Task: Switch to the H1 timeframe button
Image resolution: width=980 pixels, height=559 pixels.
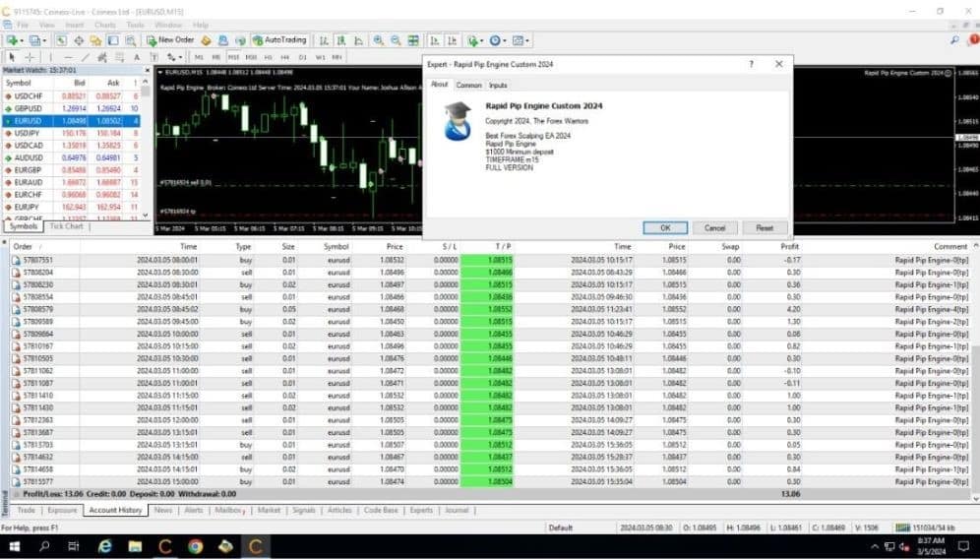Action: point(268,57)
